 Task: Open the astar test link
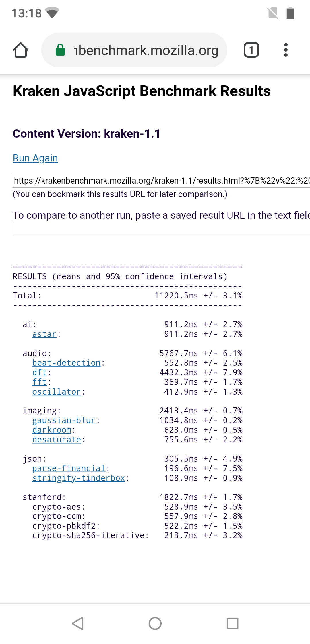[44, 334]
